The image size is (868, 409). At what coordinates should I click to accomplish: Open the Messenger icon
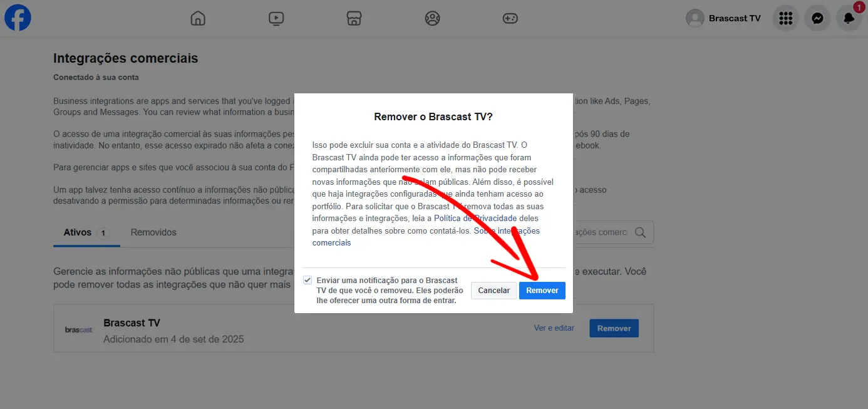pos(817,18)
